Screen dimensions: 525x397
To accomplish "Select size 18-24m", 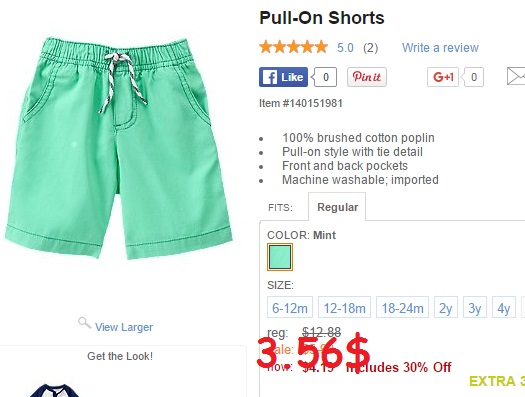I will point(402,307).
